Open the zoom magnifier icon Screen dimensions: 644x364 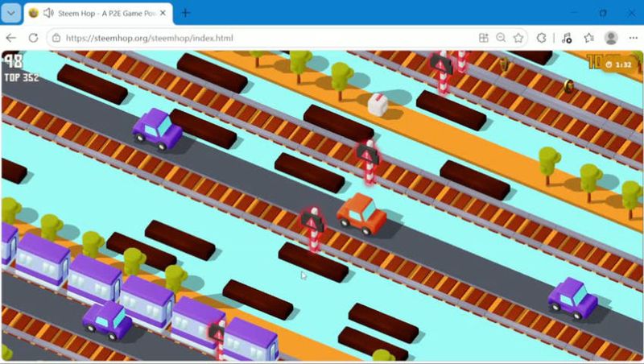(501, 38)
